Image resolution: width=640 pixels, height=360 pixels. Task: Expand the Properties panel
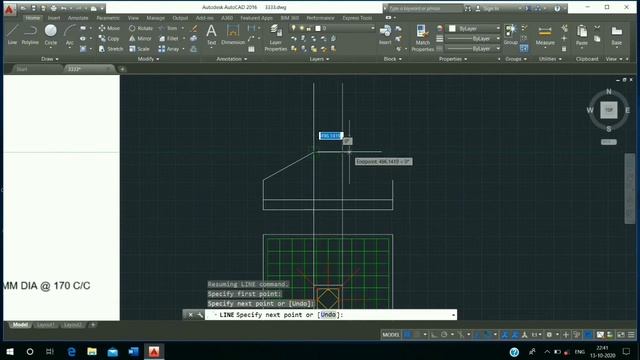pos(453,59)
